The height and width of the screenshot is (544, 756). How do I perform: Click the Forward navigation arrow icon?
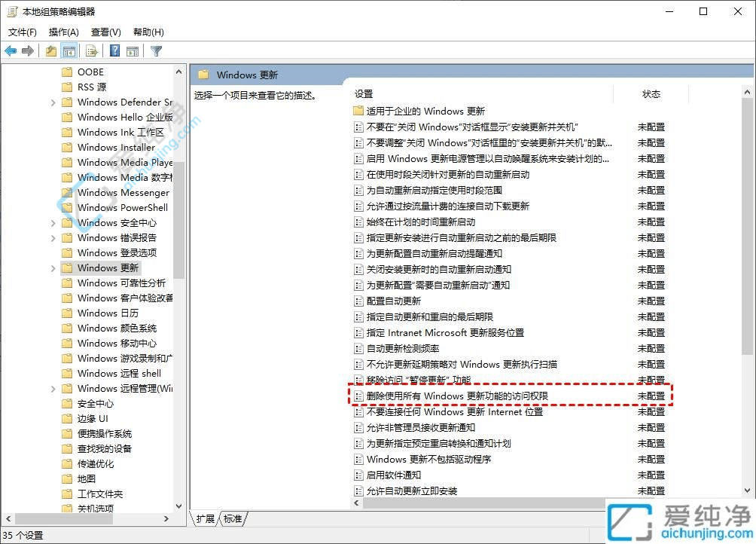coord(27,50)
